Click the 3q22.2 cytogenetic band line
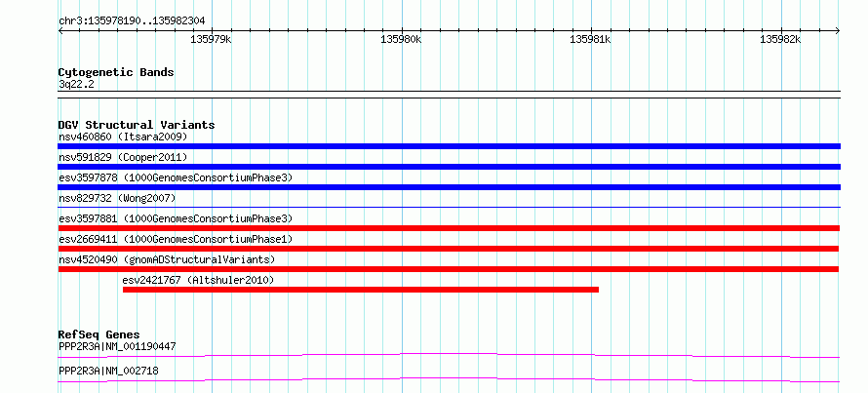This screenshot has height=393, width=868. pyautogui.click(x=449, y=94)
